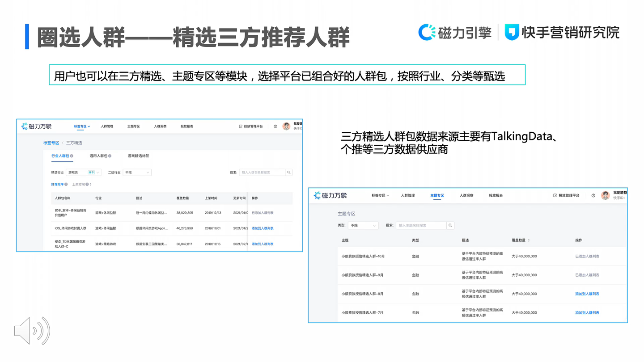This screenshot has height=362, width=644.
Task: Click 添加到人群列表 for 安卓_TD三国策略类游戏人群
Action: click(263, 244)
